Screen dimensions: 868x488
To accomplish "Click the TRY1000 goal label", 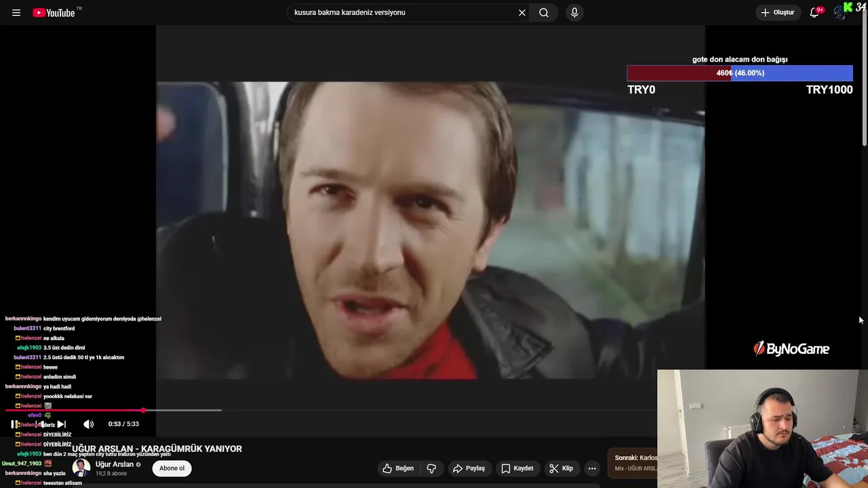I will point(829,89).
